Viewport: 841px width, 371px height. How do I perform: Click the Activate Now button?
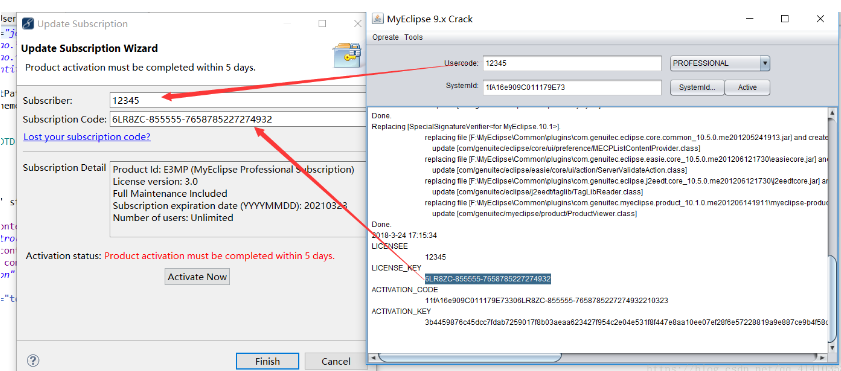[197, 277]
